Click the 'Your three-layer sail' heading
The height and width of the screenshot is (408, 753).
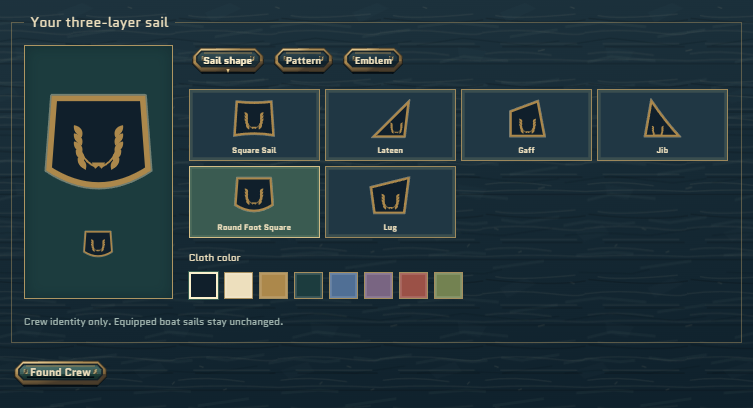click(x=99, y=23)
